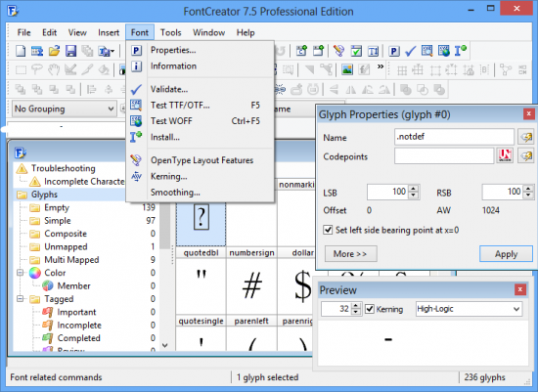
Task: Click the Insert glyph icon with green plus
Action: click(x=318, y=51)
